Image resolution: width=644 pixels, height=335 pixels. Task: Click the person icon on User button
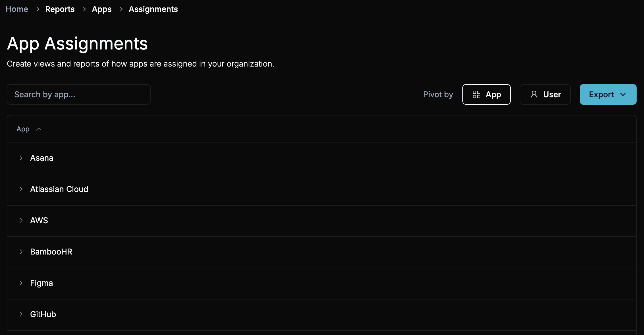[534, 94]
